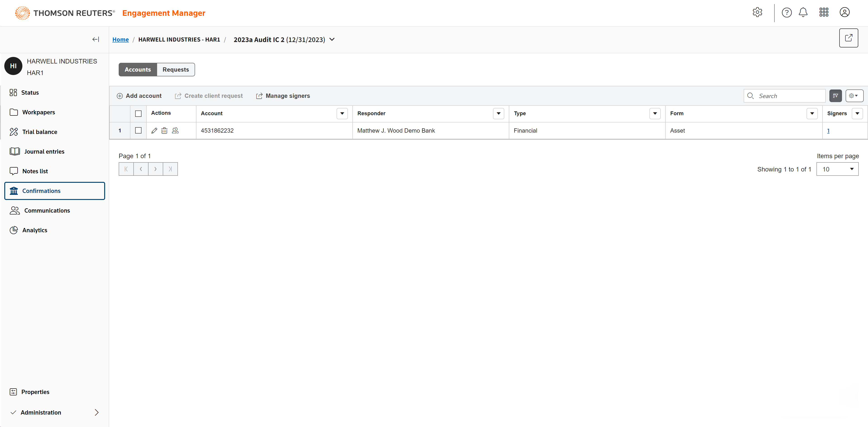Open Trial balance in the sidebar
This screenshot has height=427, width=868.
point(39,132)
